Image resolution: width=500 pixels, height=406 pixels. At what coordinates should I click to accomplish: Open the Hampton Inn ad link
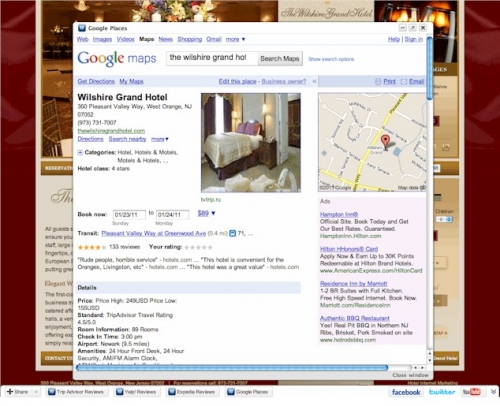pyautogui.click(x=339, y=214)
